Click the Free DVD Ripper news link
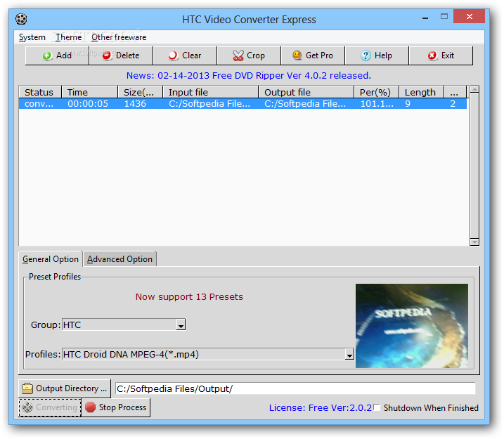The height and width of the screenshot is (439, 504). coord(248,75)
